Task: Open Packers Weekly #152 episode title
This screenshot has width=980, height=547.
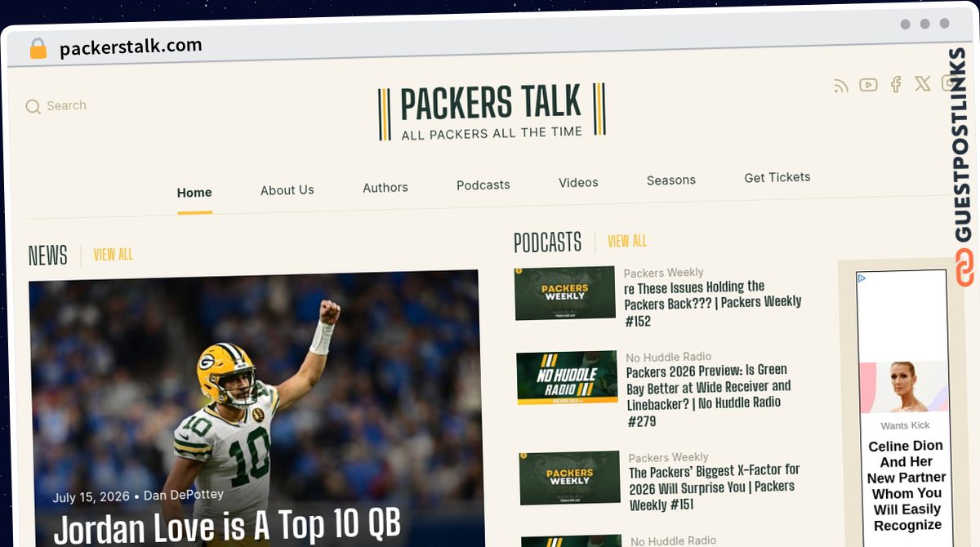Action: click(x=713, y=303)
